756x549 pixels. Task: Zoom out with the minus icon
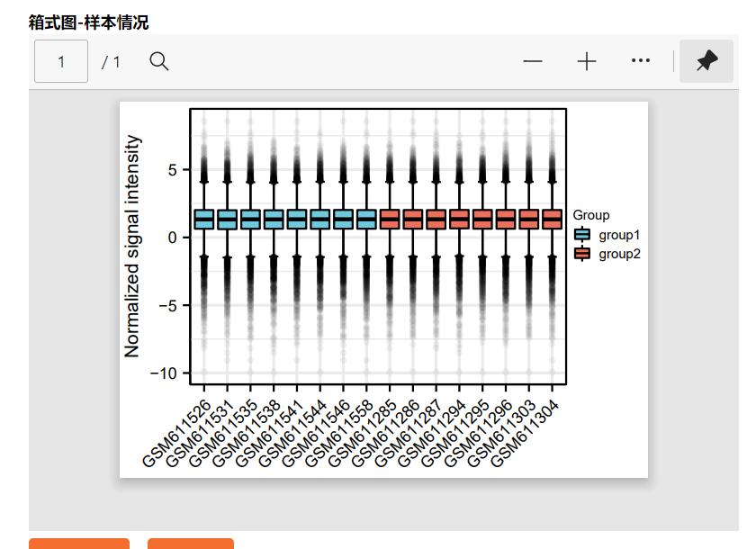coord(533,62)
